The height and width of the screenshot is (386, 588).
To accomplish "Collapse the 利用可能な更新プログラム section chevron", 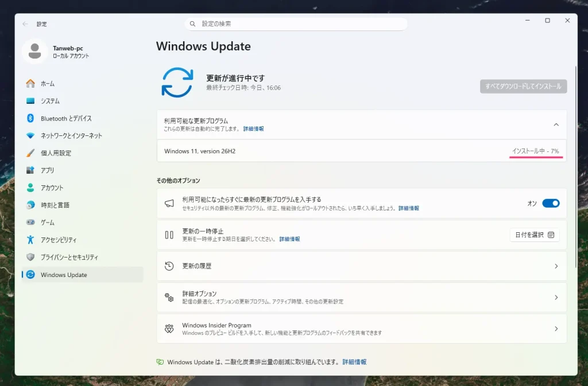I will tap(556, 124).
